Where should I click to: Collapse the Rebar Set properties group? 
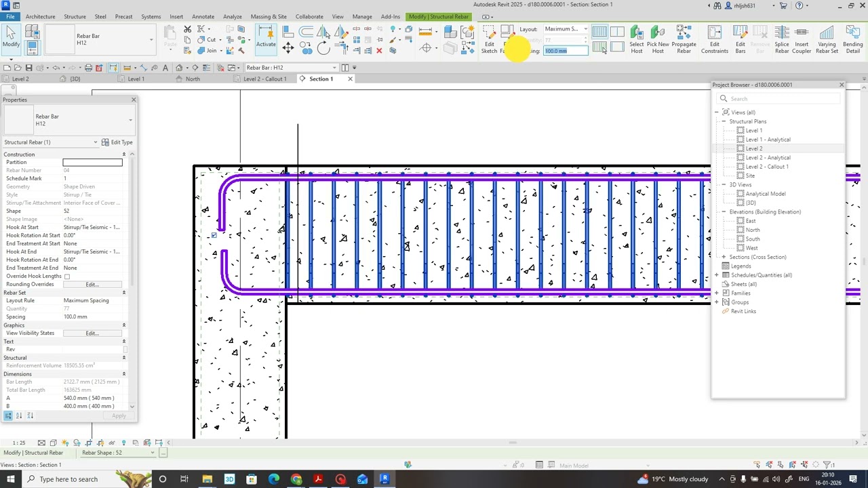[123, 293]
